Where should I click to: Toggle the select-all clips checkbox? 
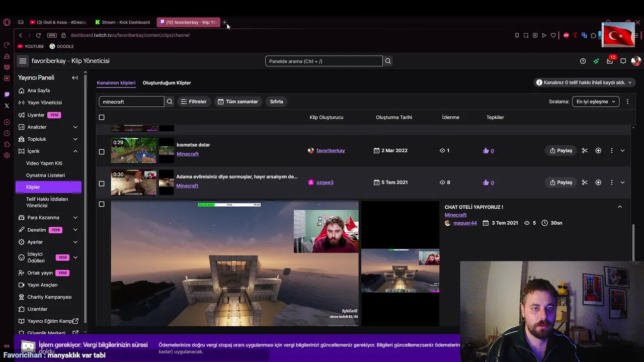102,117
